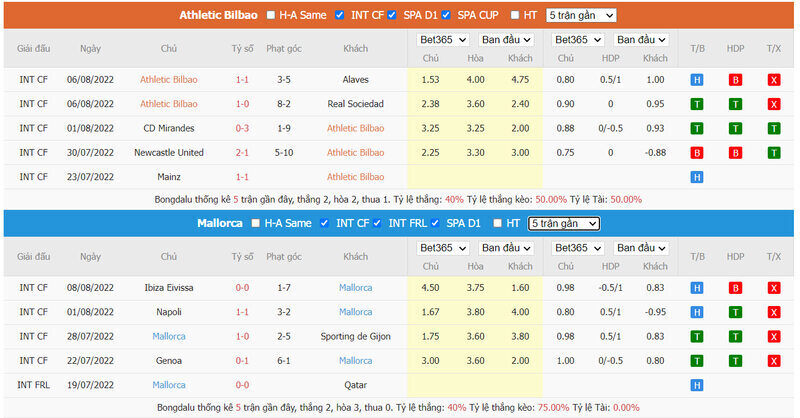Open 0-3 score link for CD Mirandes match
Viewport: 800px width, 418px height.
(x=242, y=128)
